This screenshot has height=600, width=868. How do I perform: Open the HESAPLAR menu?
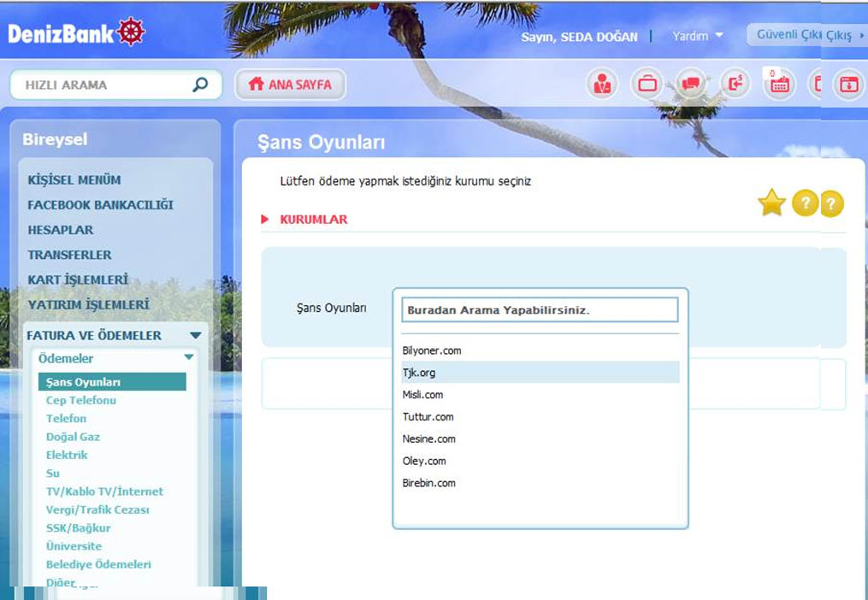coord(61,230)
